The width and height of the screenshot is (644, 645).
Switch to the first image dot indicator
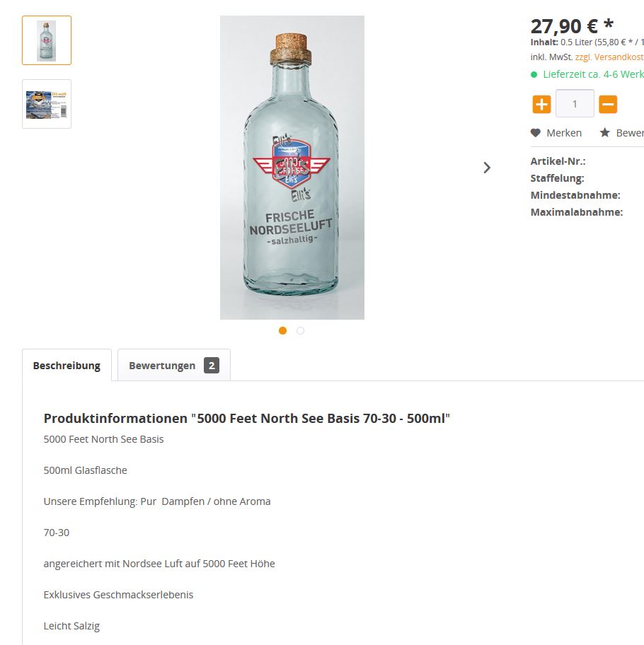(x=282, y=331)
